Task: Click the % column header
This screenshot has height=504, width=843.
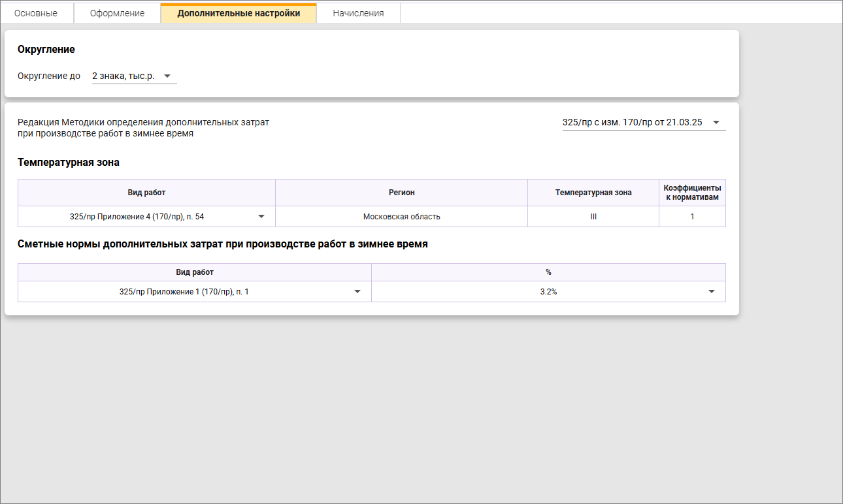Action: coord(548,272)
